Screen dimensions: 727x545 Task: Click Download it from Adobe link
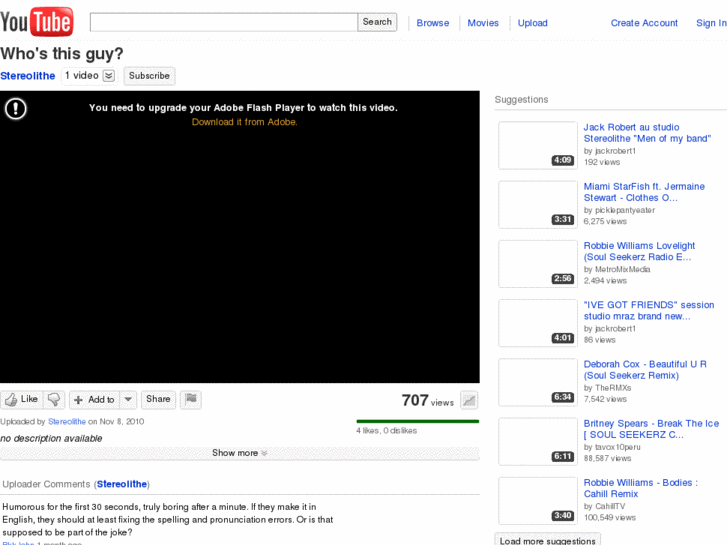click(x=244, y=122)
